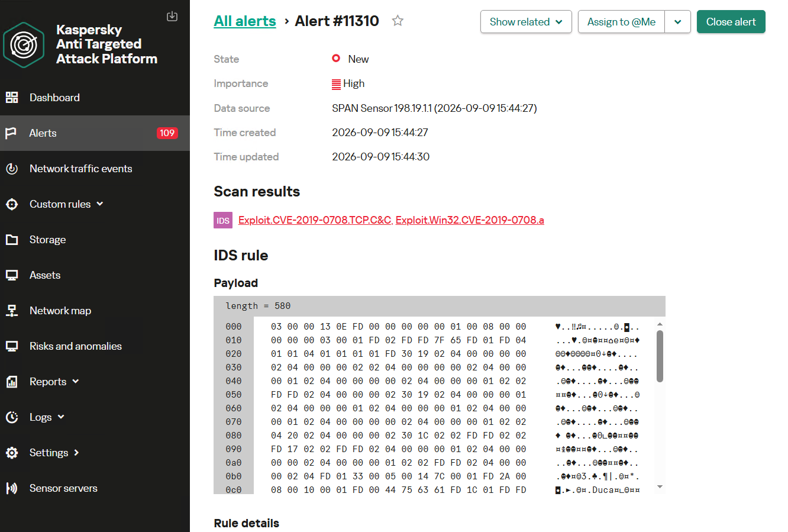Star alert #11310 as favorite
This screenshot has height=532, width=788.
coord(398,21)
